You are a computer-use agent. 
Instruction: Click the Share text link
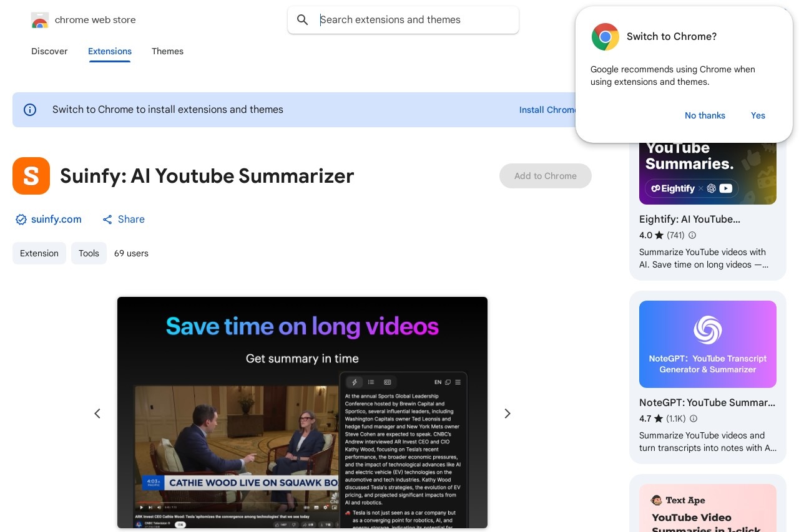(x=131, y=220)
